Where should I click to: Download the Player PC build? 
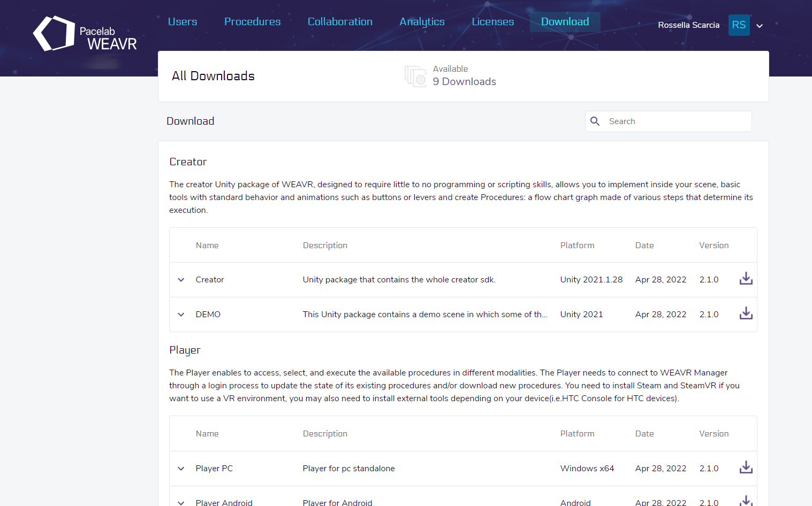746,467
